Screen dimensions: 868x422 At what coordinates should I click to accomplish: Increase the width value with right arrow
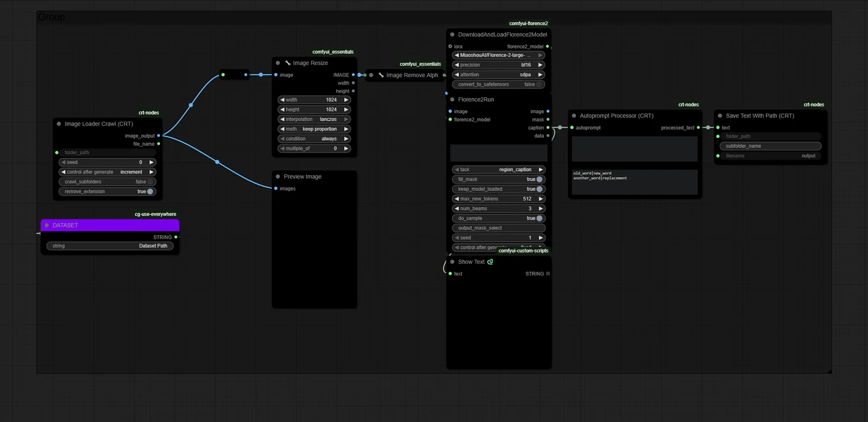coord(346,100)
